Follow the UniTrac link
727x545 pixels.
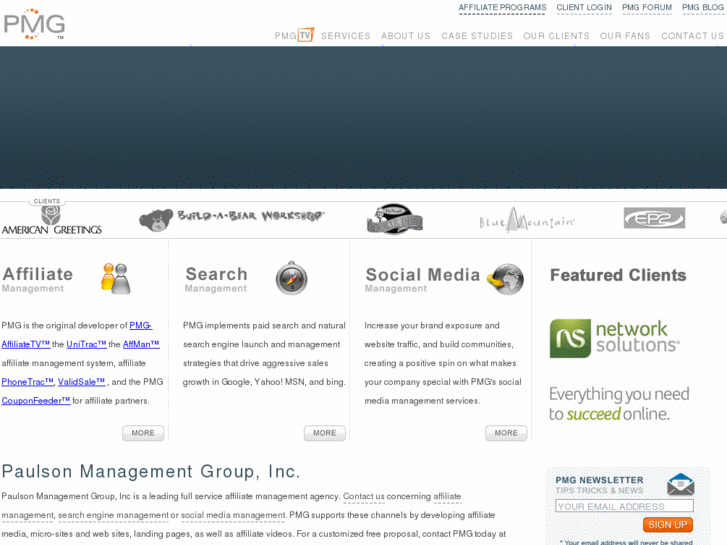[86, 344]
